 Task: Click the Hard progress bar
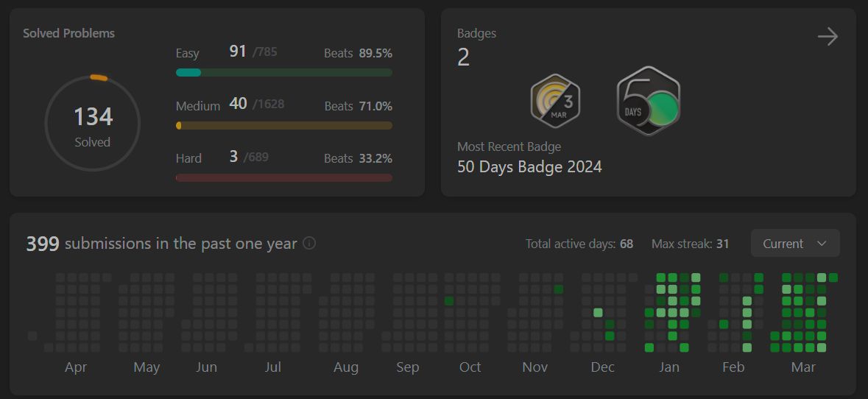click(283, 177)
